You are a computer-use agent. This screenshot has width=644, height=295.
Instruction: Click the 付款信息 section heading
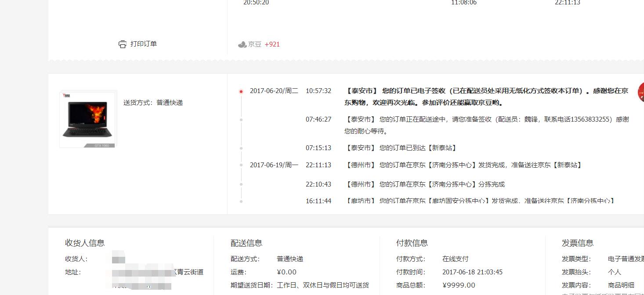point(412,243)
